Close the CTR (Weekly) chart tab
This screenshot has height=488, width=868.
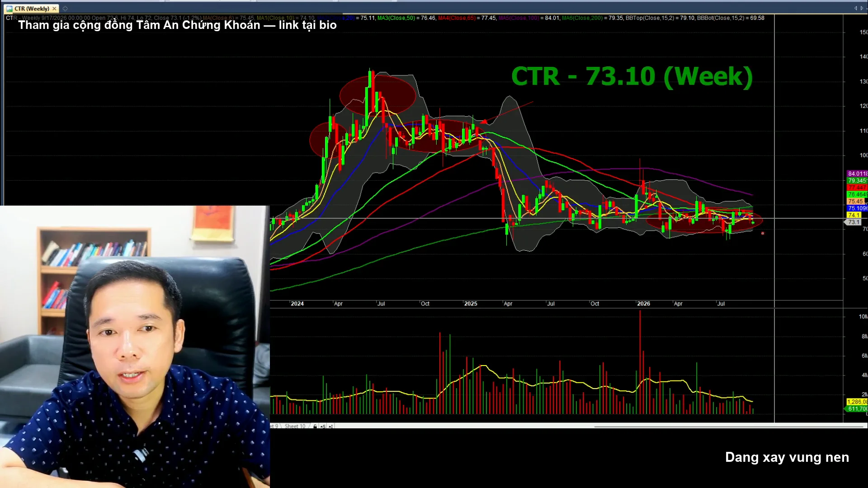click(x=54, y=9)
